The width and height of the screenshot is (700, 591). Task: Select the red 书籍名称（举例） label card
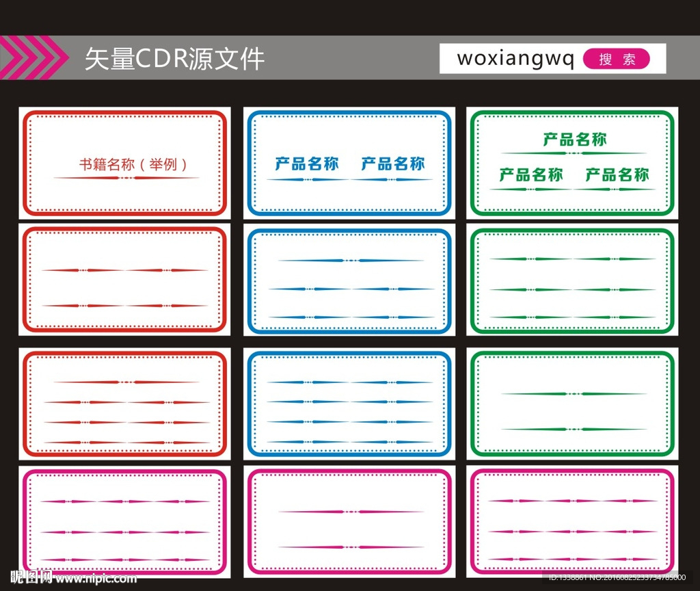point(124,163)
